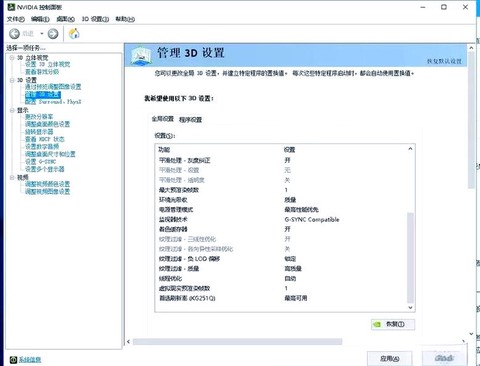The width and height of the screenshot is (480, 366).
Task: Select the 首选刷新率 (KG251Q) setting row
Action: [x=281, y=298]
